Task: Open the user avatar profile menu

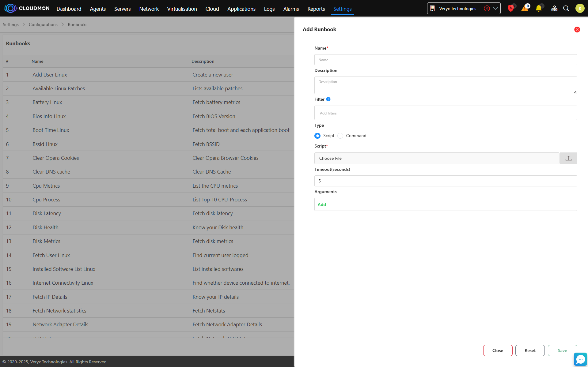Action: pos(579,9)
